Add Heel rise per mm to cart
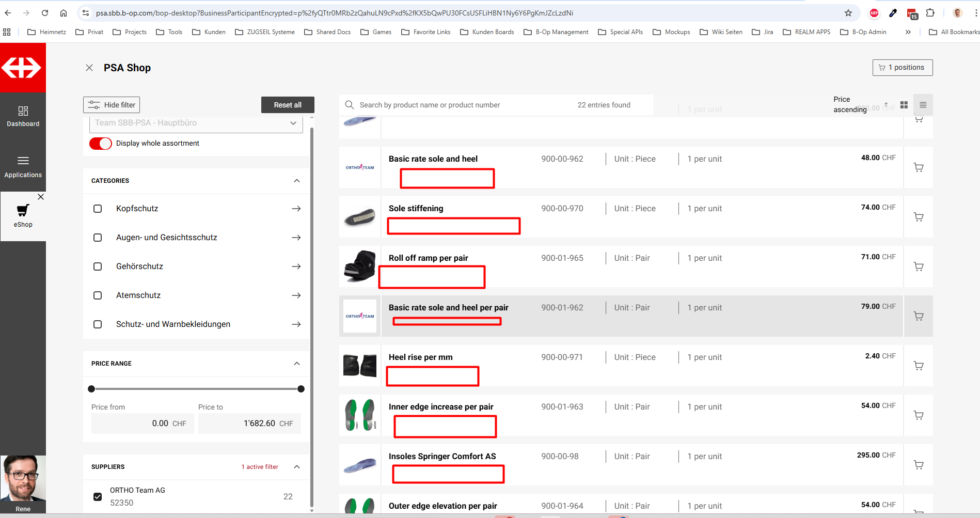The height and width of the screenshot is (518, 980). pos(919,366)
